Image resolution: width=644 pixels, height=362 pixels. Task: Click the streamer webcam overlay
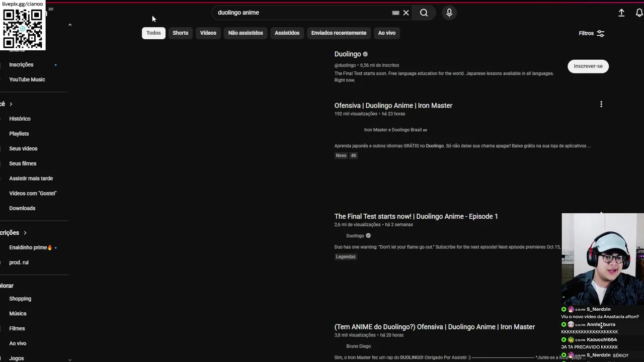tap(603, 259)
